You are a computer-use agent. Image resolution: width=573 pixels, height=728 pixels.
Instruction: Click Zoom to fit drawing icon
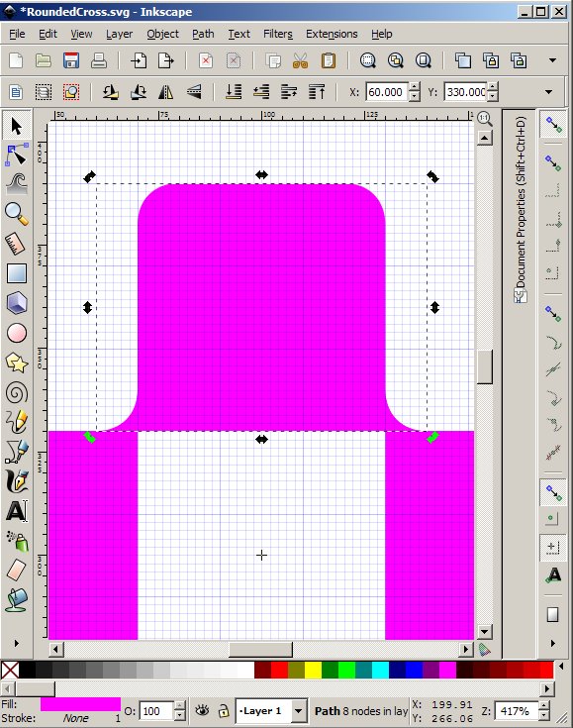pyautogui.click(x=396, y=60)
